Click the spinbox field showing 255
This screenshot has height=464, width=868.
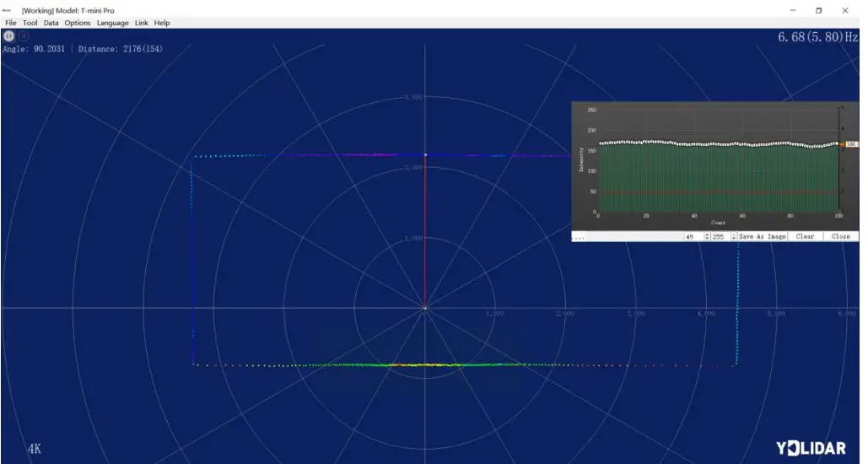pyautogui.click(x=720, y=236)
